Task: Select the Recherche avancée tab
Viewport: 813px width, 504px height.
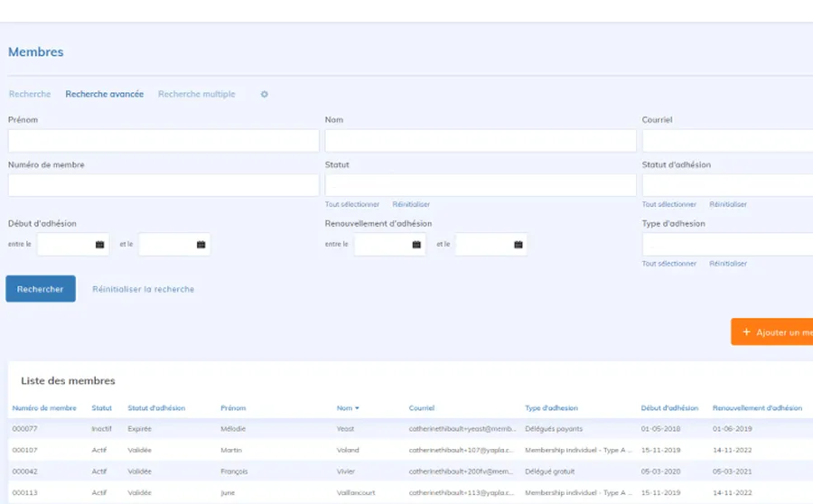Action: pyautogui.click(x=104, y=95)
